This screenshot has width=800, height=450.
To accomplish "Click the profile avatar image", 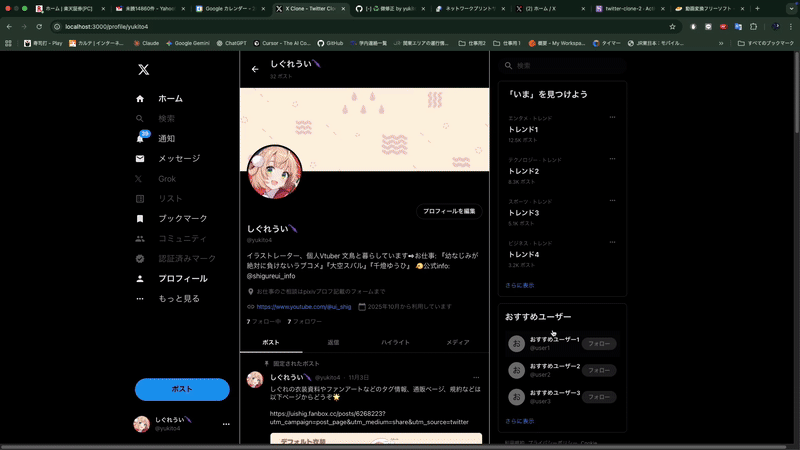I will tap(274, 172).
